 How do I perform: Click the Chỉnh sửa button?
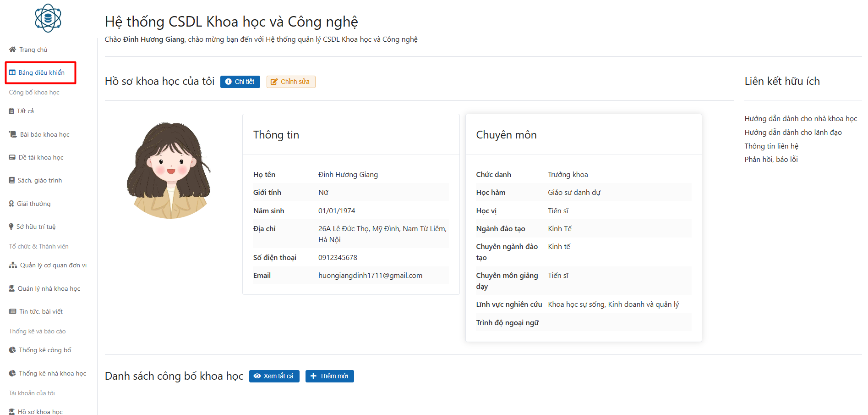click(x=290, y=81)
